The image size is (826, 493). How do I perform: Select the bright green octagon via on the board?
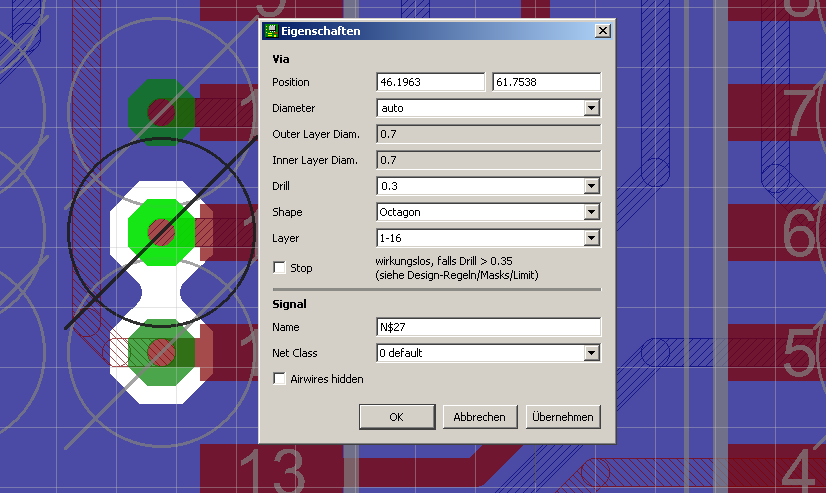[x=161, y=232]
